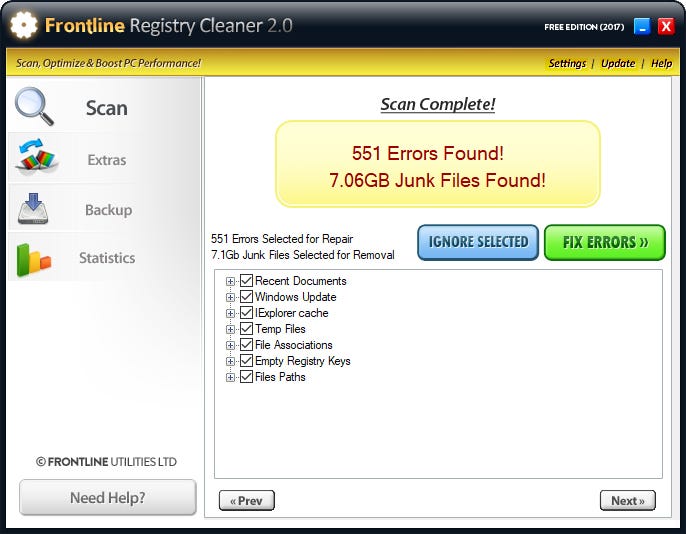Click the Frontline Utilities Ltd copyright text
This screenshot has height=534, width=686.
click(106, 462)
